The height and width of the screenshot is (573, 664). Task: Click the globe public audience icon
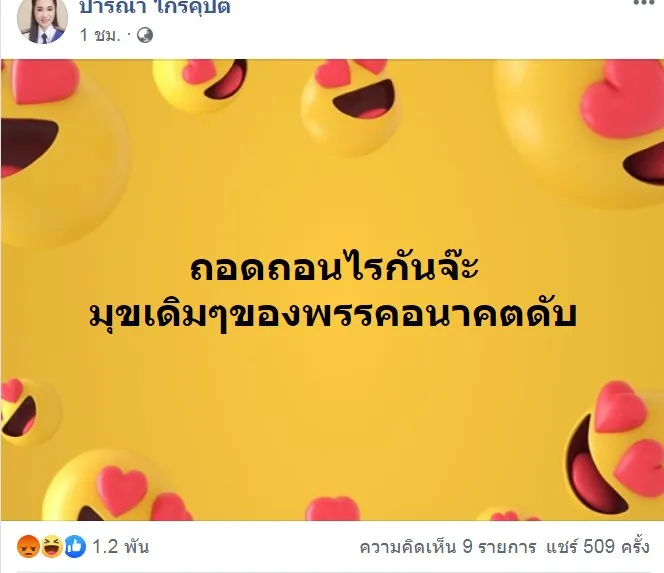145,35
